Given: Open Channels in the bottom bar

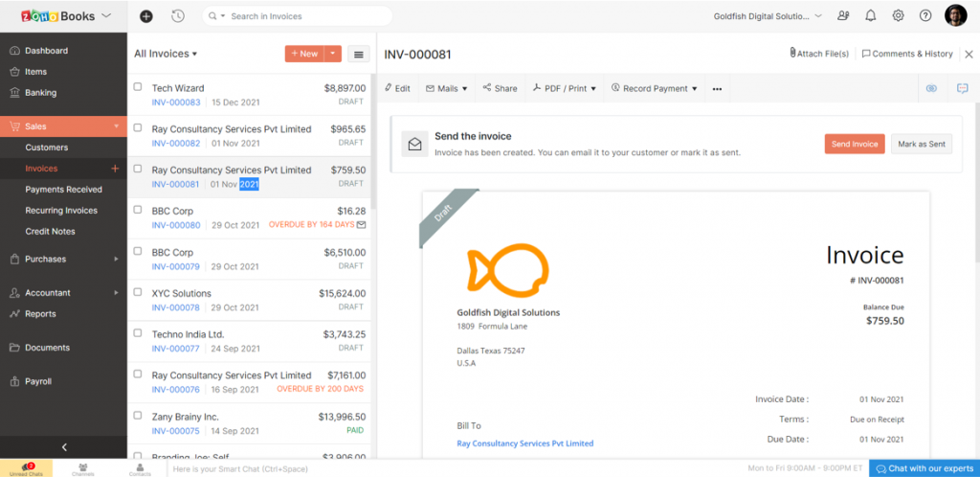Looking at the screenshot, I should tap(82, 469).
